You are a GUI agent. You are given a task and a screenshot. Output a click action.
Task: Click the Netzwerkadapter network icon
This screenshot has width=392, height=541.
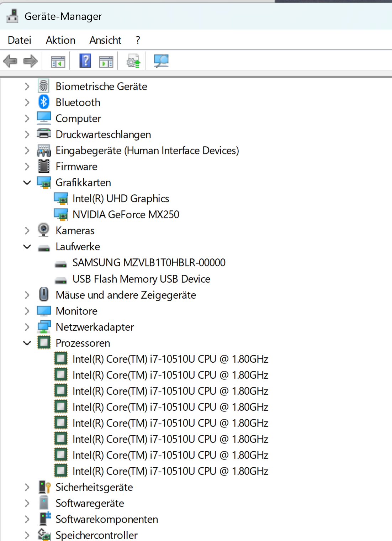pyautogui.click(x=44, y=326)
